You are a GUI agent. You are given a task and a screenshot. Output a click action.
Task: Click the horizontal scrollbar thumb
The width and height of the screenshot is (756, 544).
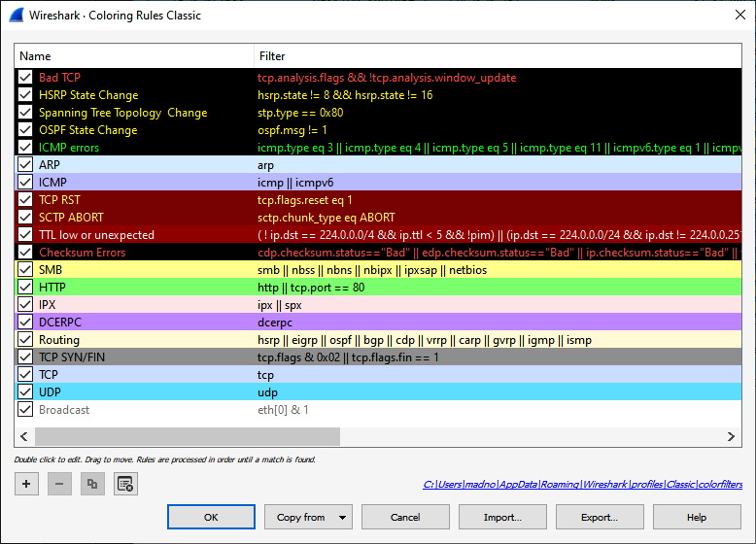tap(188, 436)
